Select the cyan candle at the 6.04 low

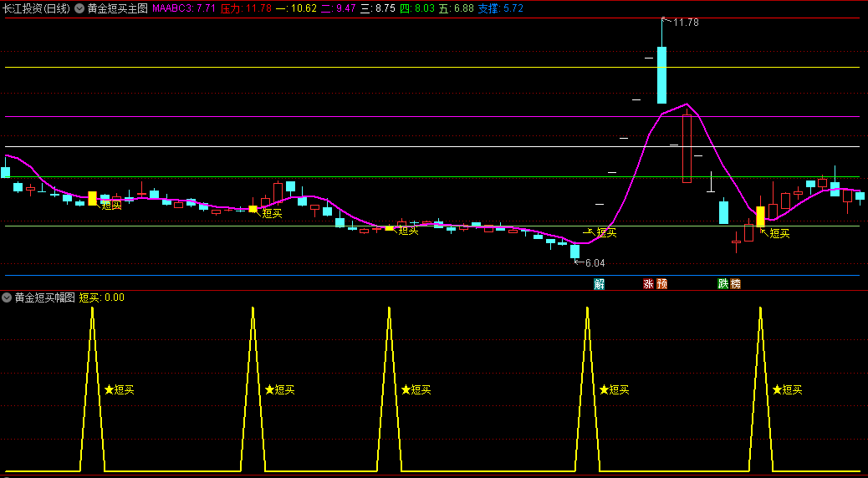[x=575, y=252]
